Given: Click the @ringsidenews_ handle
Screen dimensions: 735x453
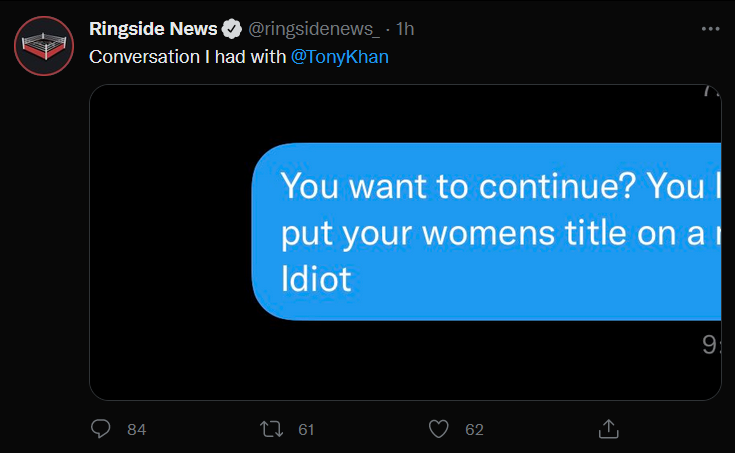Looking at the screenshot, I should coord(314,29).
